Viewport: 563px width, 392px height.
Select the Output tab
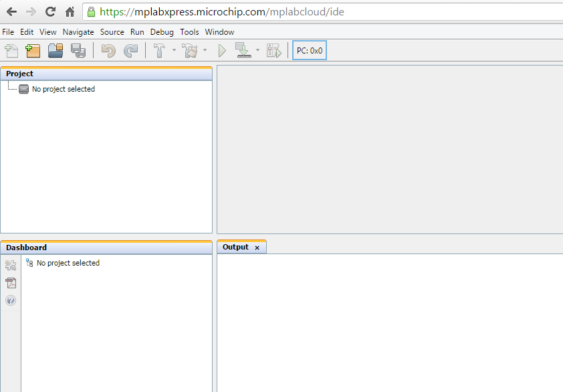pos(235,248)
